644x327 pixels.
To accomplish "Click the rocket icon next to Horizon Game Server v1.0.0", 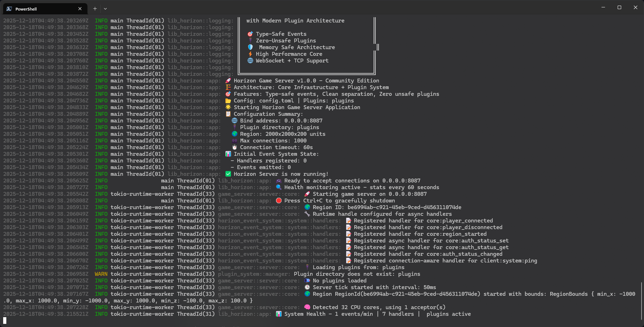I will tap(228, 80).
